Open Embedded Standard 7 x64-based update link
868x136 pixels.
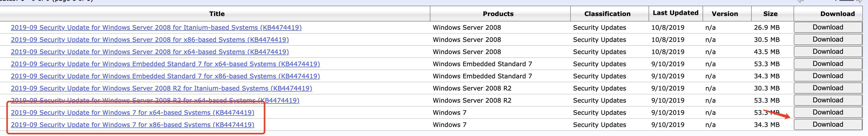(x=165, y=64)
